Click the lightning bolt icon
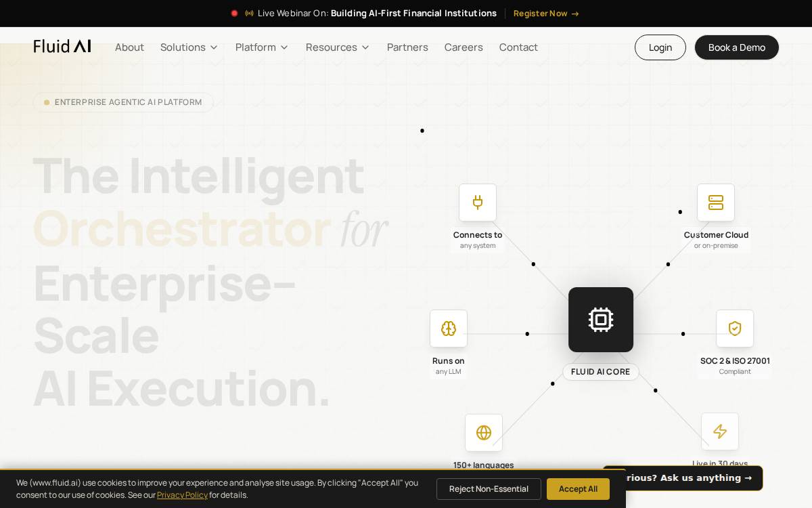 pyautogui.click(x=720, y=431)
